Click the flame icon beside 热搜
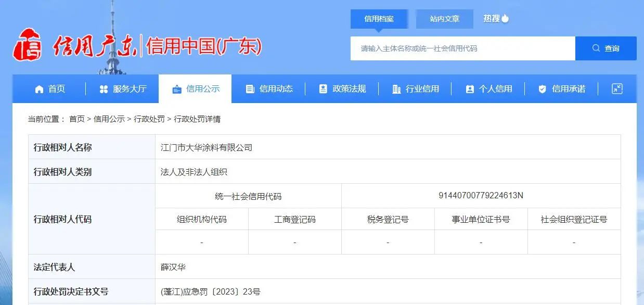The height and width of the screenshot is (305, 644). pyautogui.click(x=506, y=17)
